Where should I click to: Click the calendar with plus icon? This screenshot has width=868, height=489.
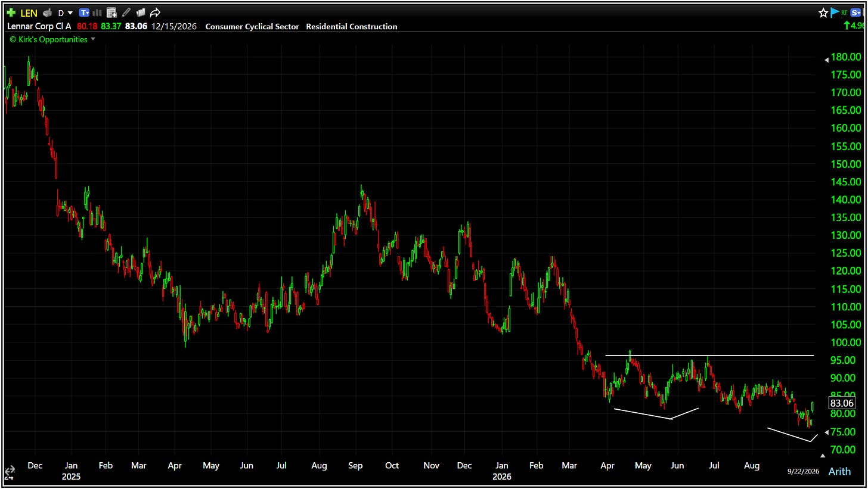coord(111,13)
